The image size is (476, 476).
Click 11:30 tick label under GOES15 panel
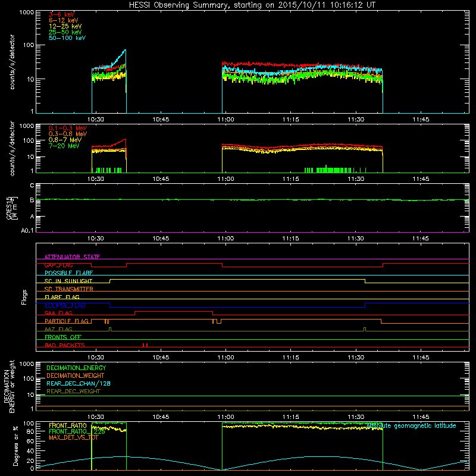click(x=356, y=239)
